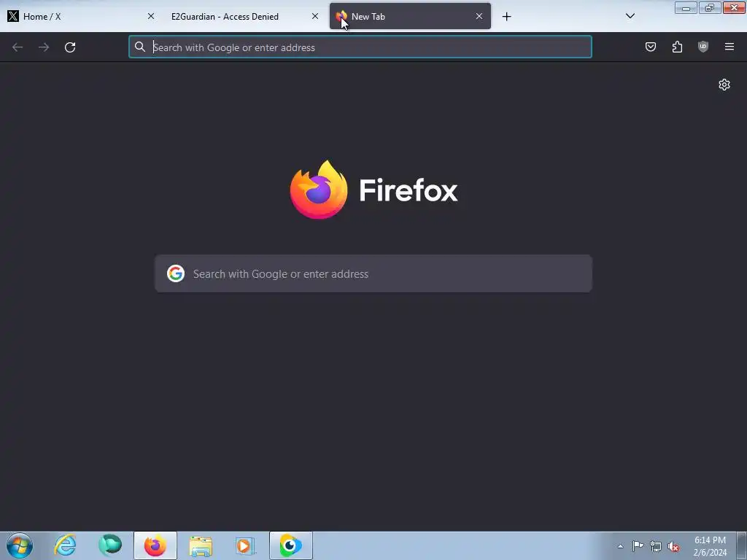Focus the top address bar field
Screen dimensions: 747x560
[360, 47]
